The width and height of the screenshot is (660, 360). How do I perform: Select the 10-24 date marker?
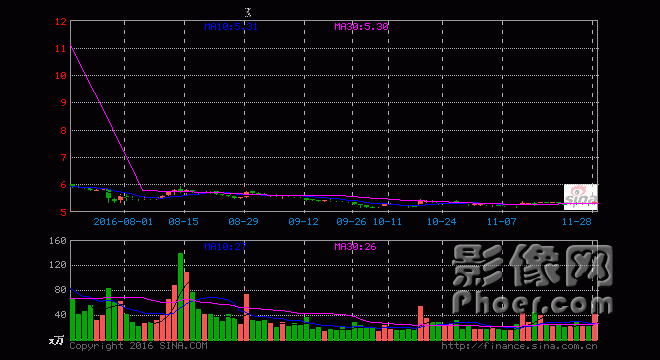coord(442,221)
